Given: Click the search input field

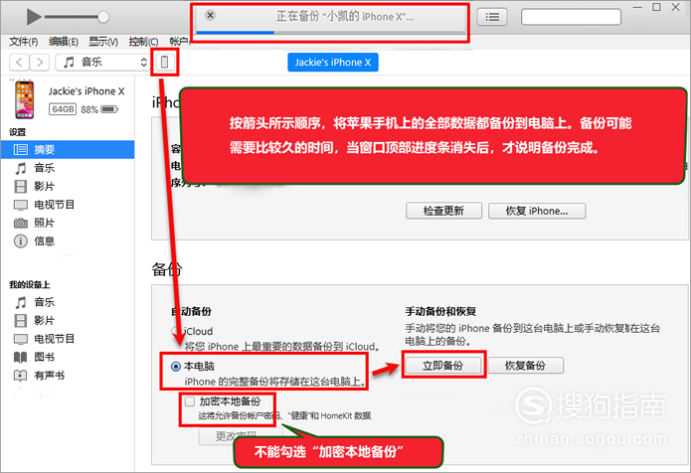Looking at the screenshot, I should click(571, 17).
